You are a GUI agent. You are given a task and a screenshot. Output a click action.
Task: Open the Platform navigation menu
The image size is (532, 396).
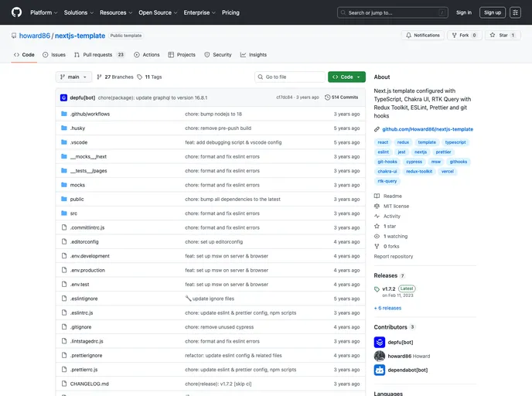point(43,12)
